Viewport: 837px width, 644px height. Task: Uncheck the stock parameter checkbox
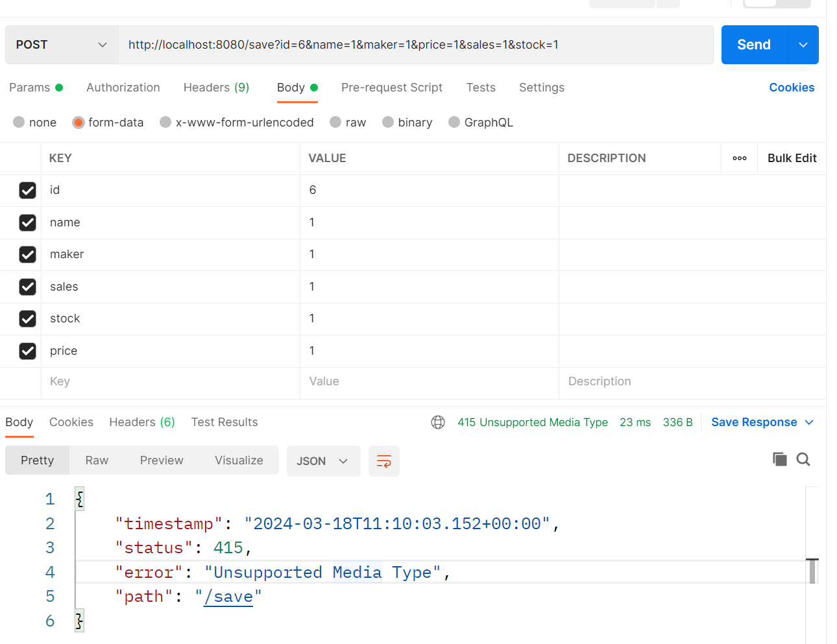27,318
